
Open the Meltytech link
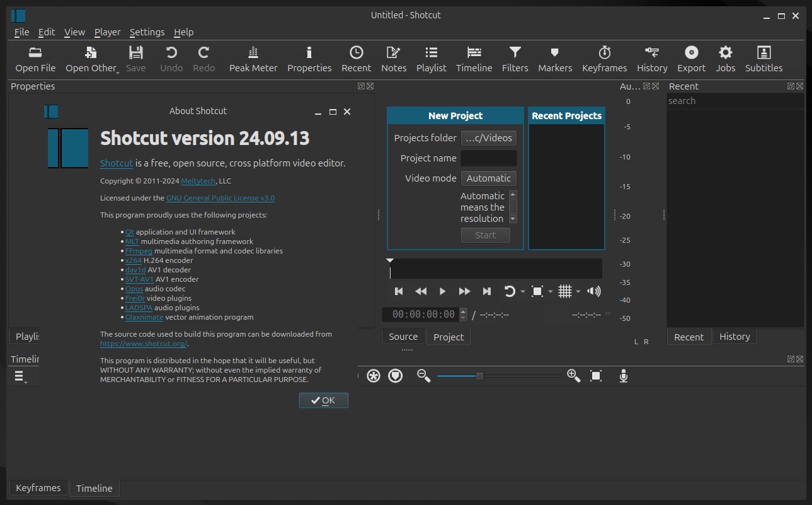[x=198, y=181]
